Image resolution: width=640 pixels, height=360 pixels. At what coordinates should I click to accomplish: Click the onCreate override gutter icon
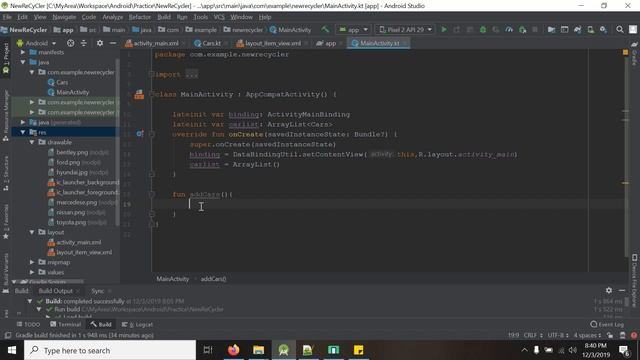(140, 134)
